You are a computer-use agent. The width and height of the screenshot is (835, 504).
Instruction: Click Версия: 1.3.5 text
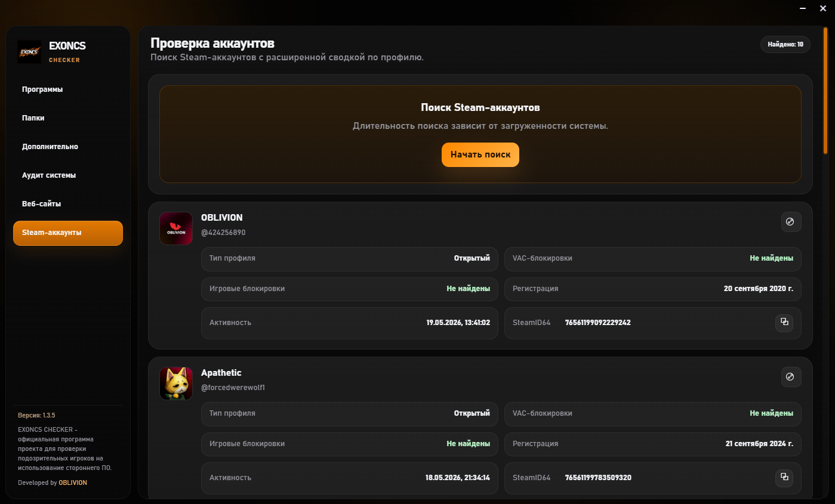(x=36, y=415)
